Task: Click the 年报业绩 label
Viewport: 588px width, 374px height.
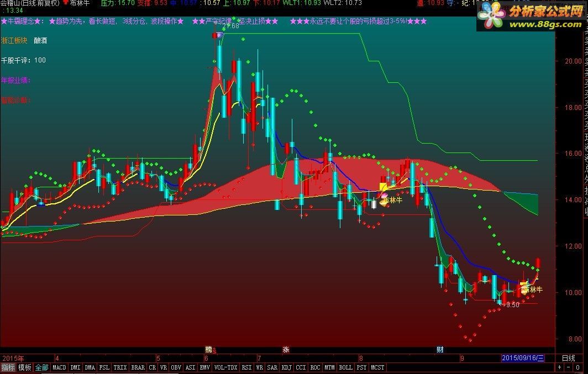Action: point(15,80)
